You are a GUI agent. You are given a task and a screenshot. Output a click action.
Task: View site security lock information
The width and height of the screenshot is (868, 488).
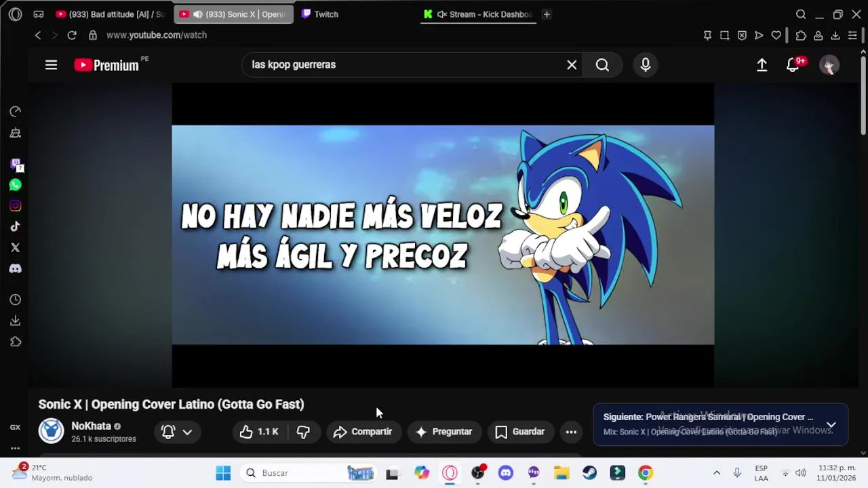[x=93, y=35]
